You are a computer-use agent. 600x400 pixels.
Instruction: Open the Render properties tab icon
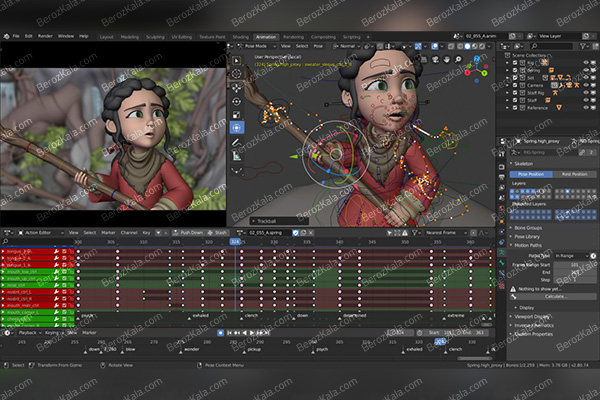point(502,167)
